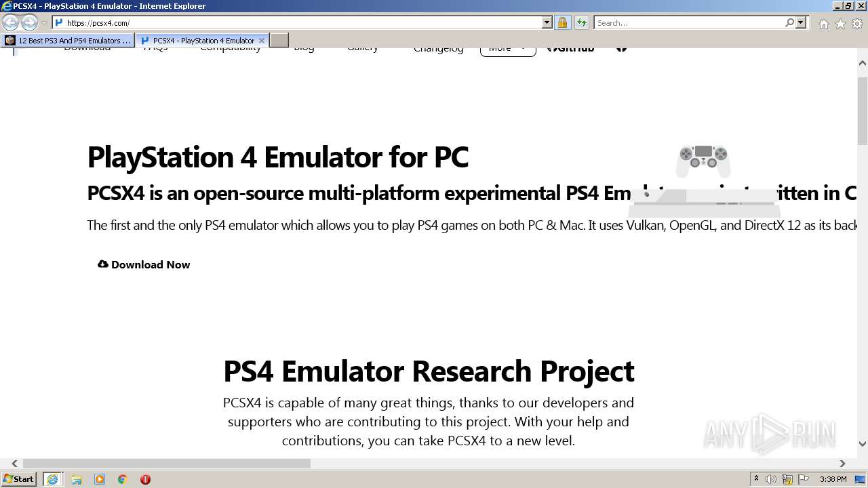Open the network status tray icon
The height and width of the screenshot is (488, 868).
[x=787, y=479]
